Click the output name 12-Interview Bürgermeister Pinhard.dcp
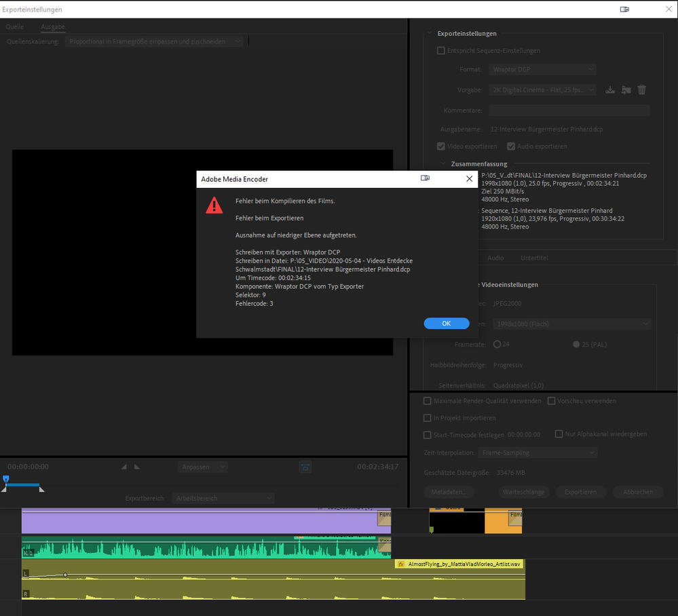This screenshot has width=678, height=616. point(546,130)
